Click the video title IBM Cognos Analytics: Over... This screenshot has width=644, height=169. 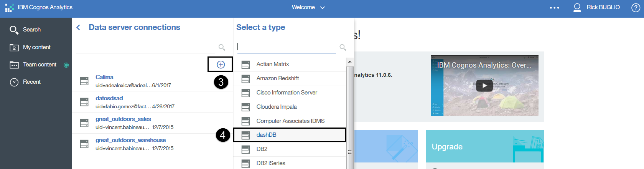484,65
